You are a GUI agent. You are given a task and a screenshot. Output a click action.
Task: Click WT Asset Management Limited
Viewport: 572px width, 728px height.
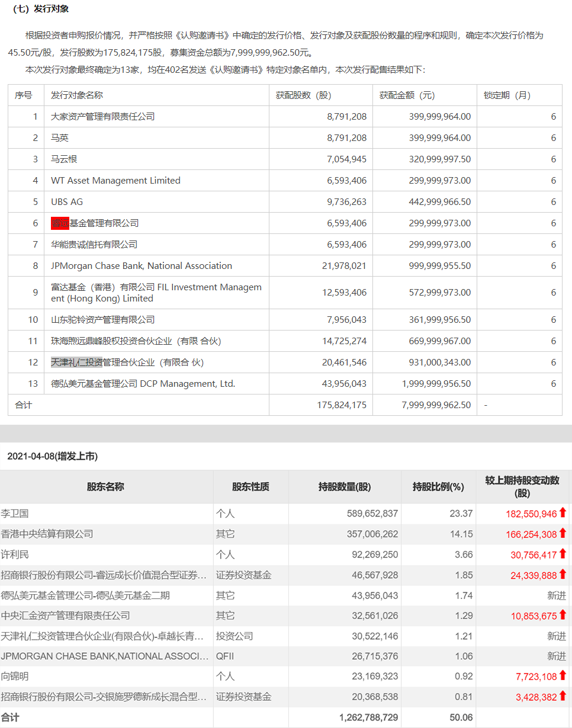(x=115, y=181)
